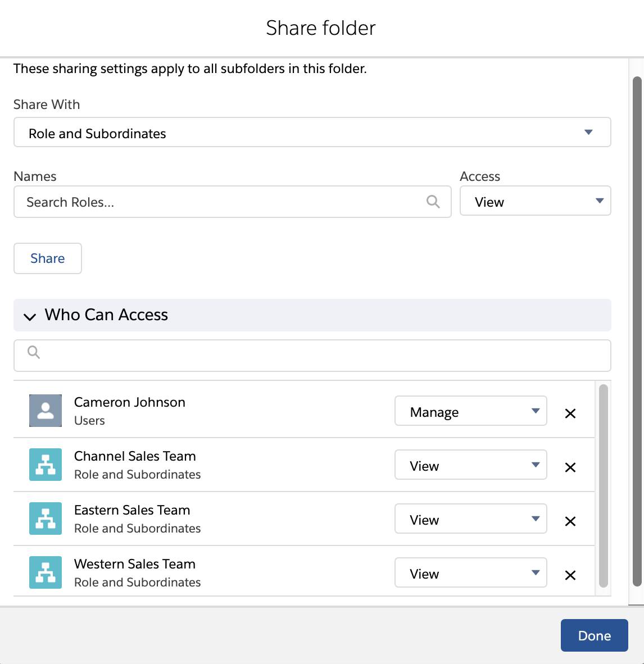
Task: Open the Access level dropdown showing View
Action: tap(534, 201)
